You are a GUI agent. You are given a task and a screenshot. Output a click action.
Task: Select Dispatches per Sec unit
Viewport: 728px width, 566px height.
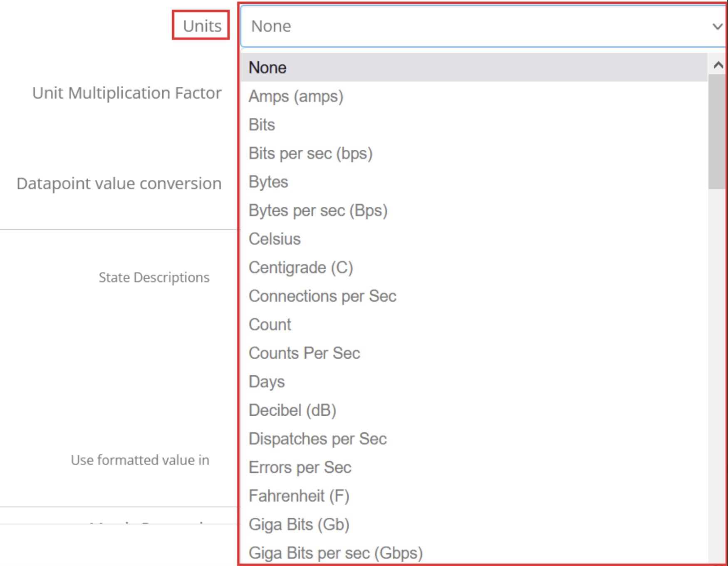pos(317,439)
